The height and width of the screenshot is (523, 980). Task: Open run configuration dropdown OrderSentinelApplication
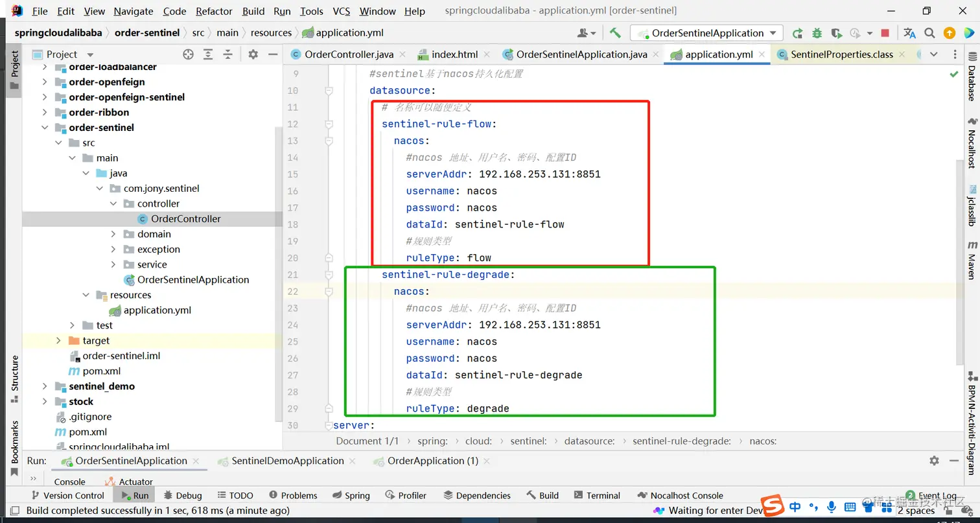tap(707, 33)
